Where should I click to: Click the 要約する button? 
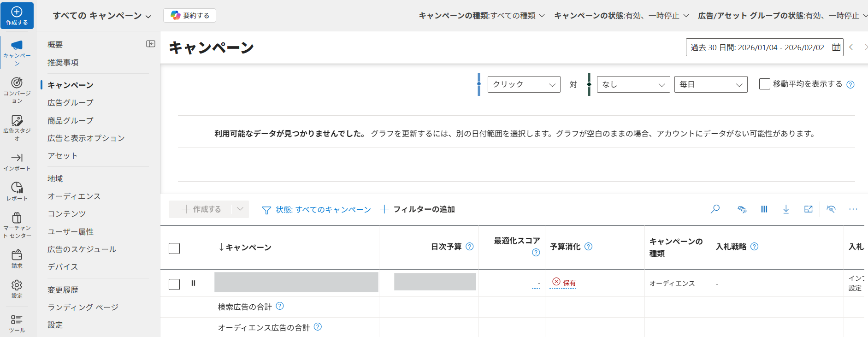pyautogui.click(x=189, y=15)
